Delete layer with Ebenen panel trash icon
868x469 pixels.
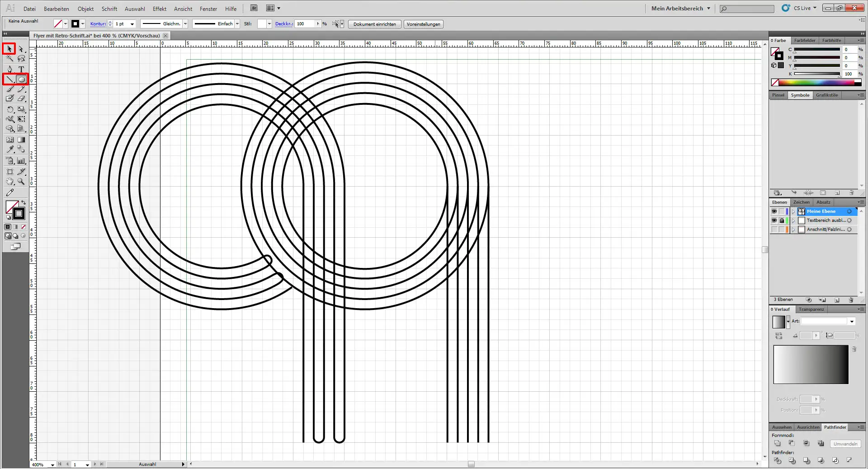tap(851, 300)
